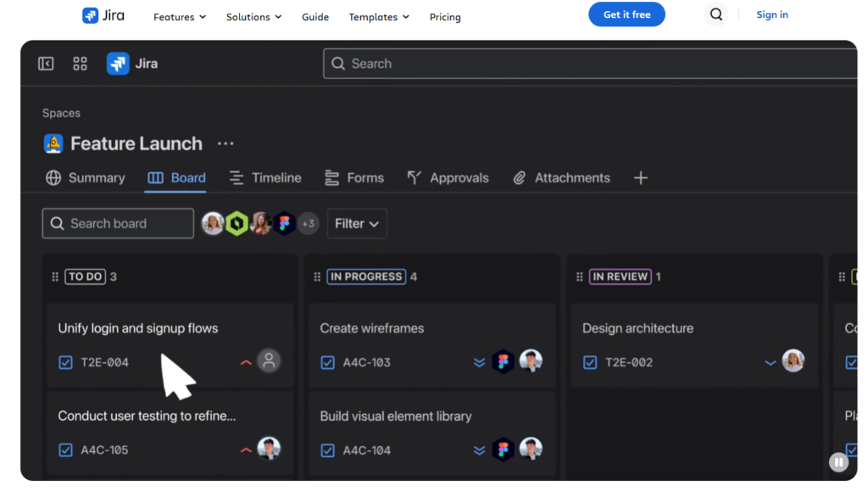Select the green hexagon avatar in the board filter
The image size is (868, 497).
[x=237, y=223]
